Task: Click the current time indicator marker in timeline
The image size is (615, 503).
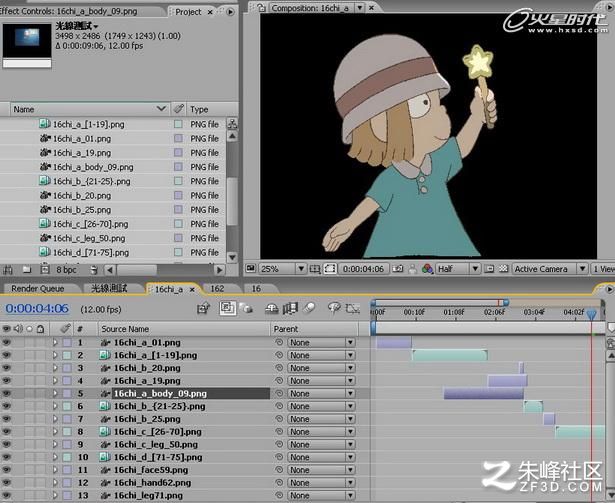Action: (x=591, y=314)
